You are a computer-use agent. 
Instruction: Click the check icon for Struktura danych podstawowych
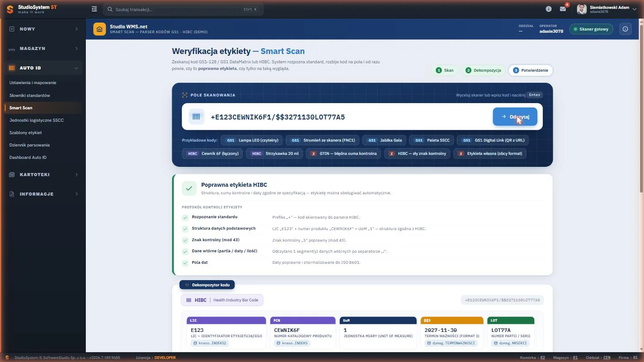pos(185,229)
